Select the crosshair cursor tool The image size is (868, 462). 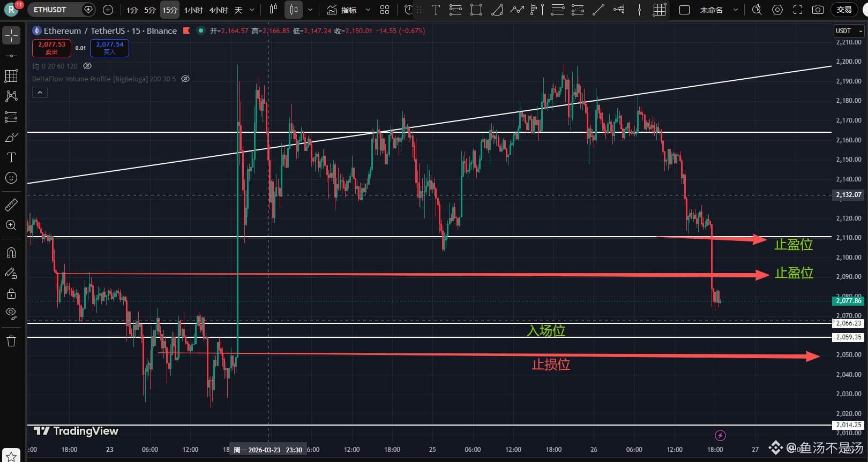point(11,35)
